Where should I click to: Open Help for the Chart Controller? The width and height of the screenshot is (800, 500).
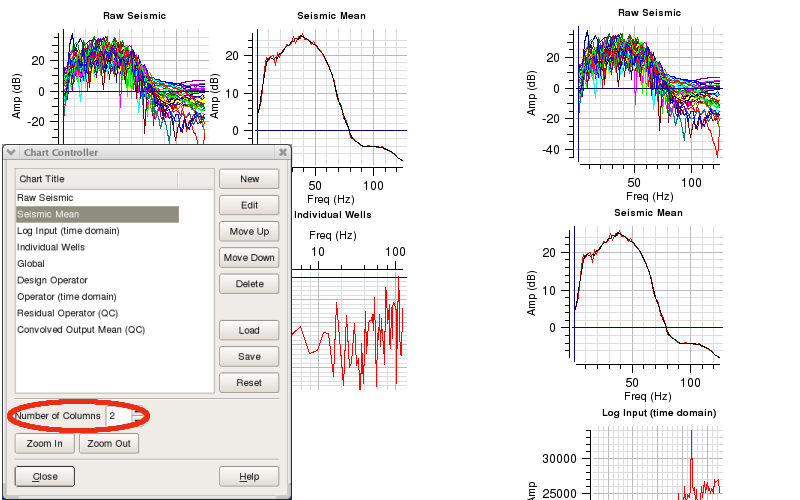249,476
